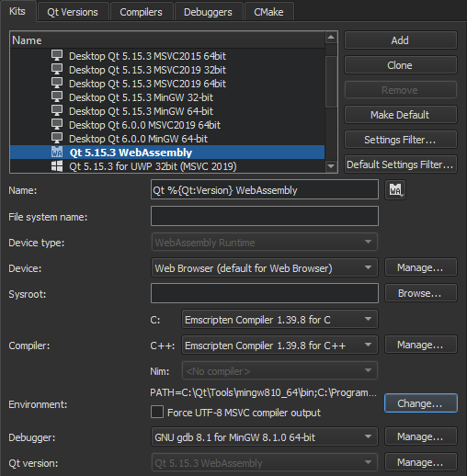Click monitor icon of Desktop Qt 6.0.0 MinGW 64-bit
Image resolution: width=467 pixels, height=476 pixels.
point(57,139)
